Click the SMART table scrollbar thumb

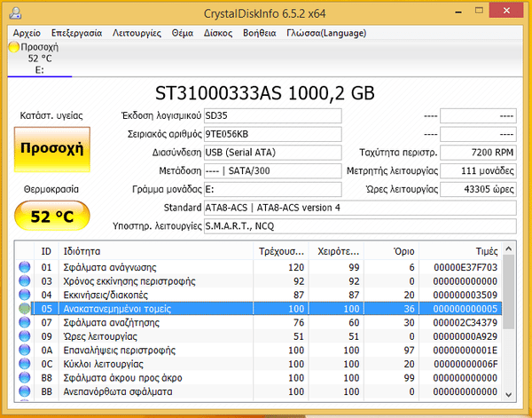[508, 292]
